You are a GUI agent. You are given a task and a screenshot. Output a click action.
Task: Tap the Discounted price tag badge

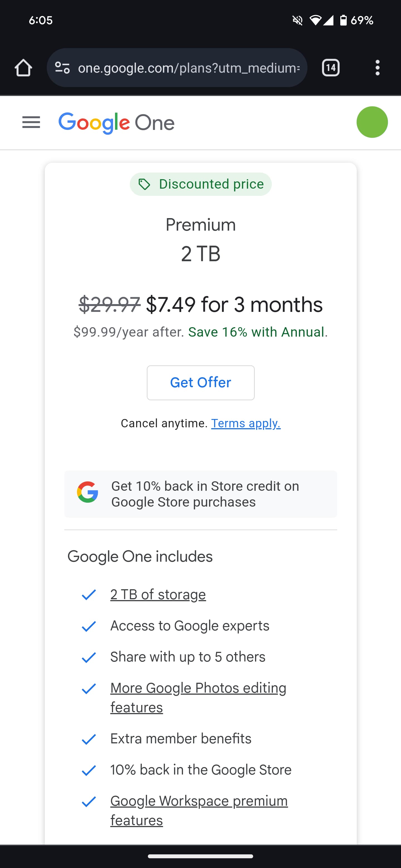(x=201, y=184)
